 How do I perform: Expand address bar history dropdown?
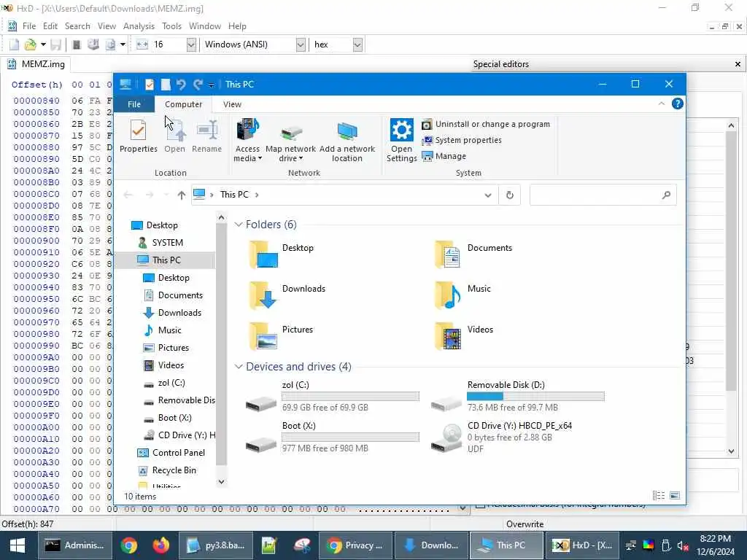tap(488, 195)
